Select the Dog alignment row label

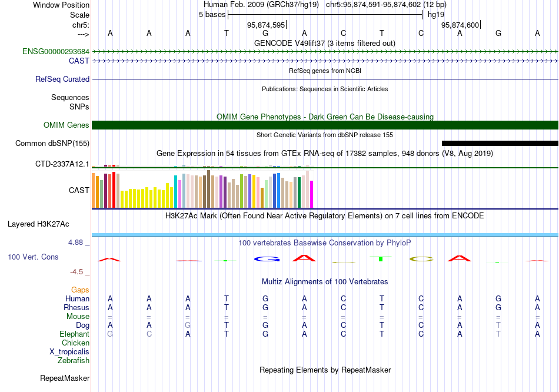pos(82,325)
